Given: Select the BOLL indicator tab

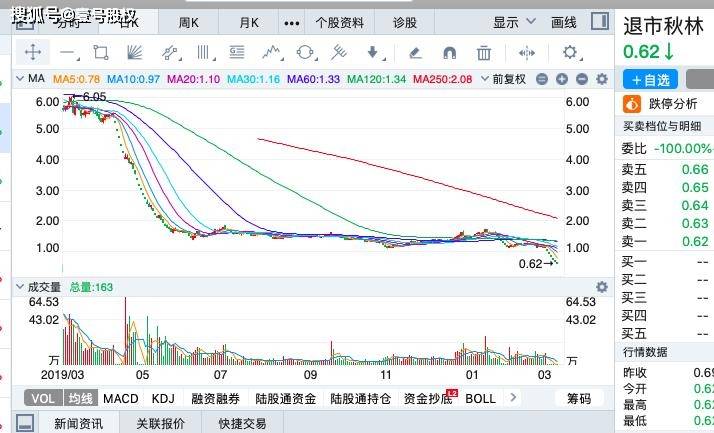Looking at the screenshot, I should tap(480, 399).
